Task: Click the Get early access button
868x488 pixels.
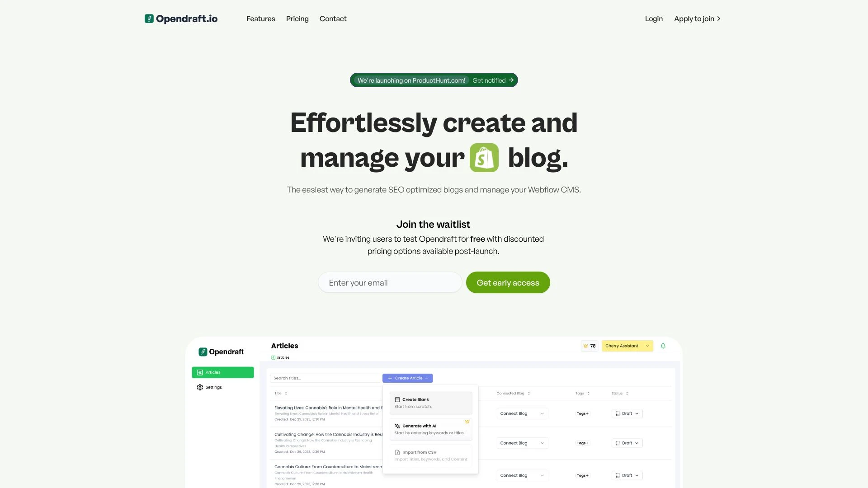Action: (x=508, y=282)
